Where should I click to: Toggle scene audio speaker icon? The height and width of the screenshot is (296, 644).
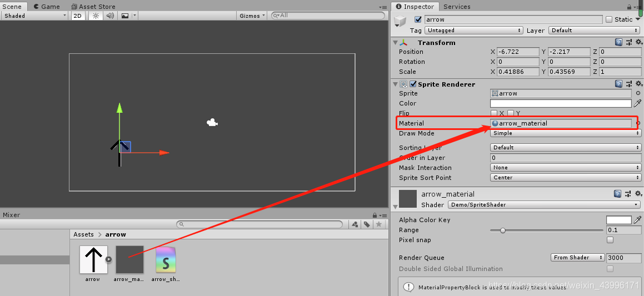(109, 16)
